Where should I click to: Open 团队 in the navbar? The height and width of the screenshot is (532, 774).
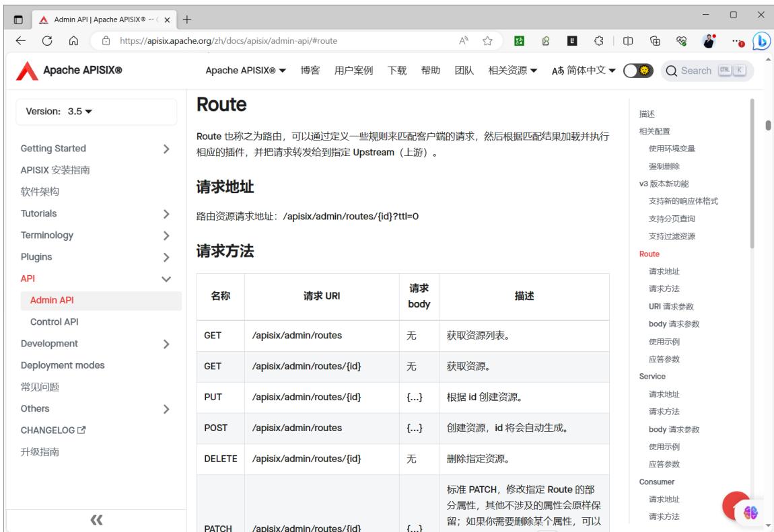point(464,71)
